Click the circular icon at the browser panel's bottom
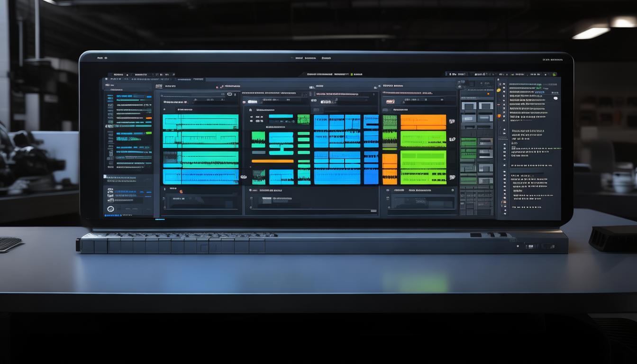Image resolution: width=637 pixels, height=364 pixels. click(x=110, y=209)
